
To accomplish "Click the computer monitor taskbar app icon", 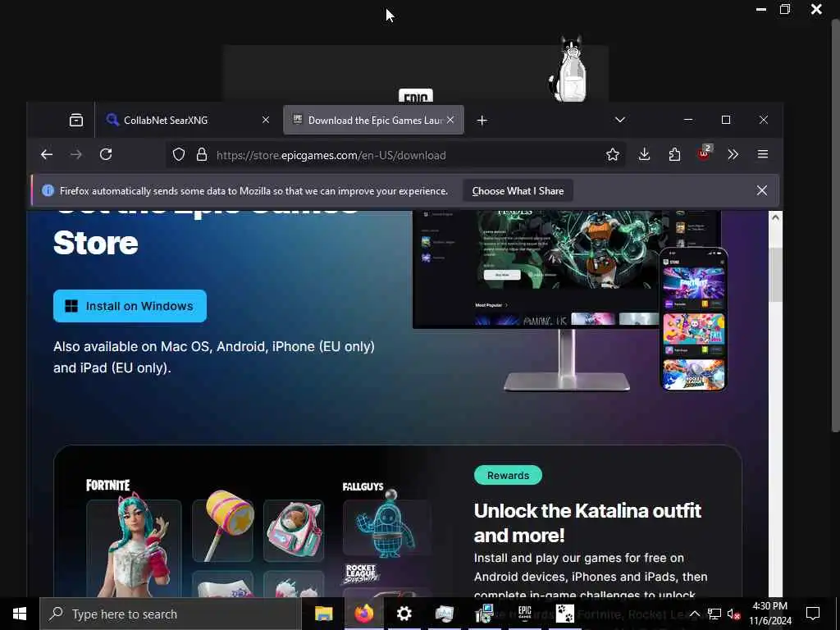I will pos(444,614).
